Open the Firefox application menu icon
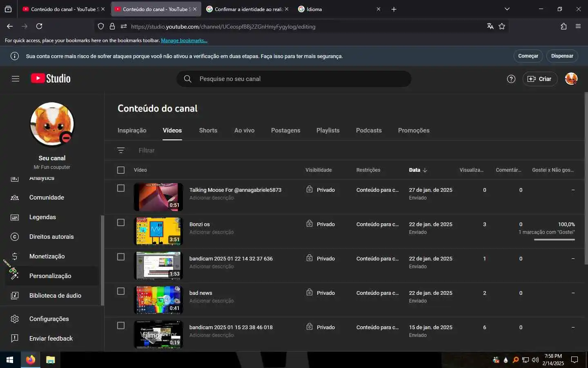 [578, 26]
